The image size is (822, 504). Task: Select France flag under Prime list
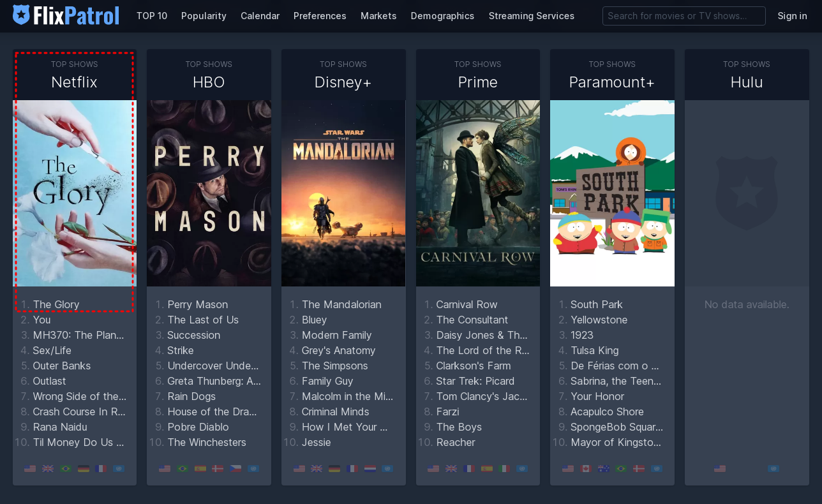click(x=469, y=469)
